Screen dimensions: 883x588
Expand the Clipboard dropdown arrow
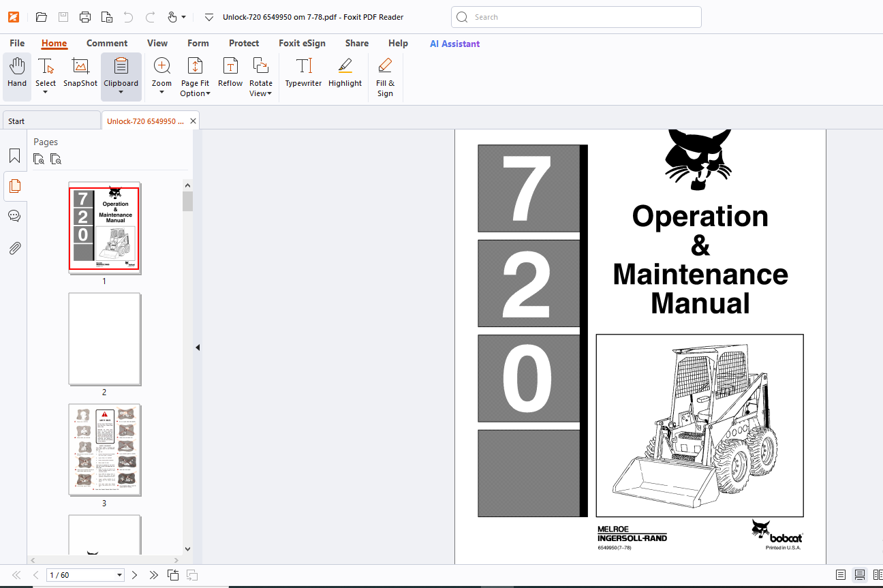[x=121, y=92]
